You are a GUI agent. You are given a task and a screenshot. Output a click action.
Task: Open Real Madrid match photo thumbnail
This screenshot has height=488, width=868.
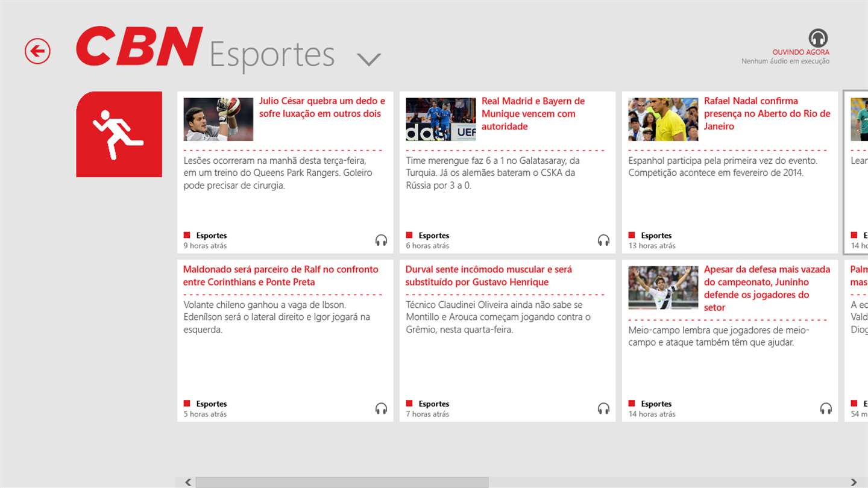coord(441,119)
